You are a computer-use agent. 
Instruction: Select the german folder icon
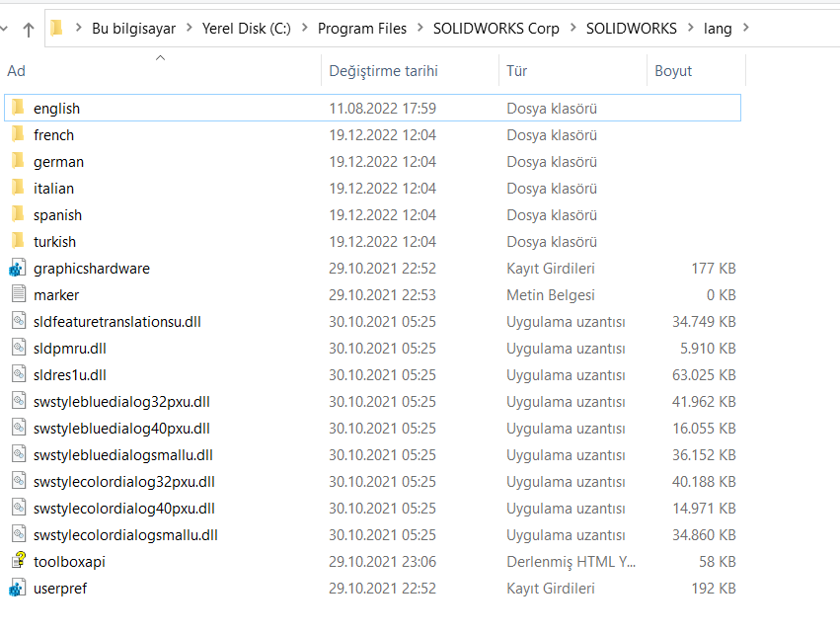tap(18, 161)
